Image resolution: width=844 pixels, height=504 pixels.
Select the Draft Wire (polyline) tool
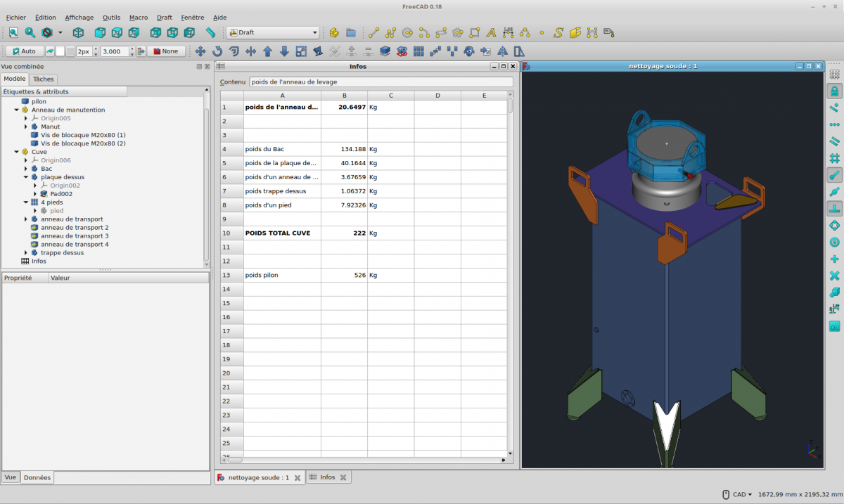coord(390,32)
